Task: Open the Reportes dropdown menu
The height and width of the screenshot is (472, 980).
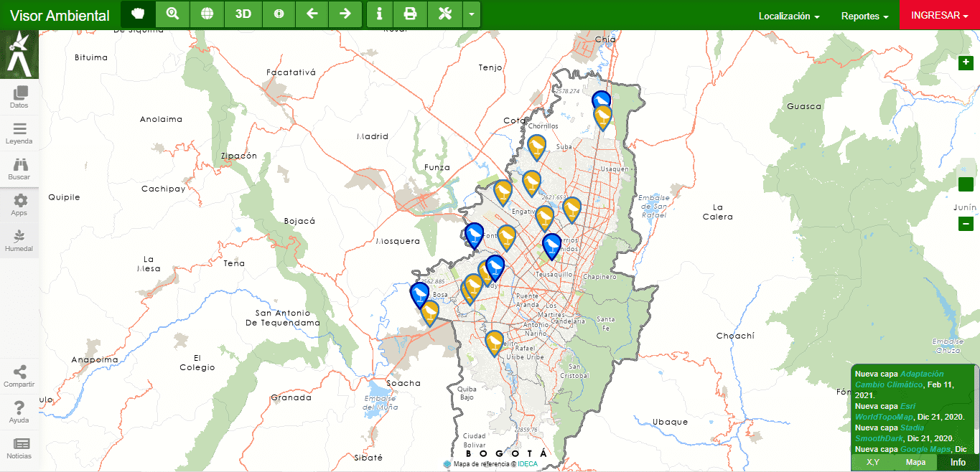Action: (864, 16)
